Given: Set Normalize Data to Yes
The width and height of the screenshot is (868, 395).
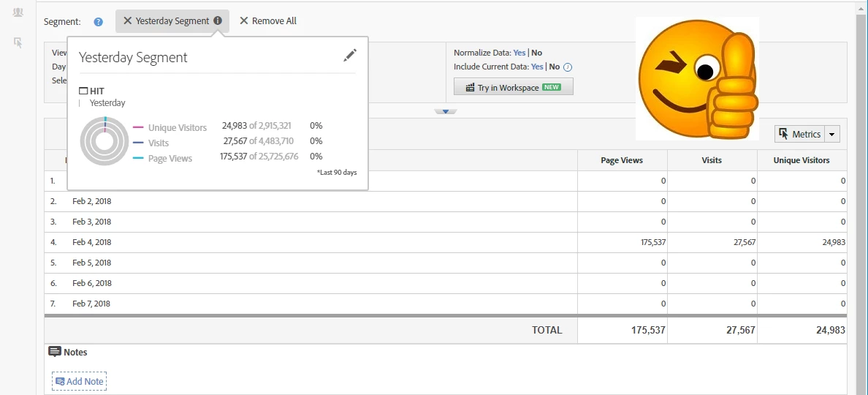Looking at the screenshot, I should pos(519,53).
